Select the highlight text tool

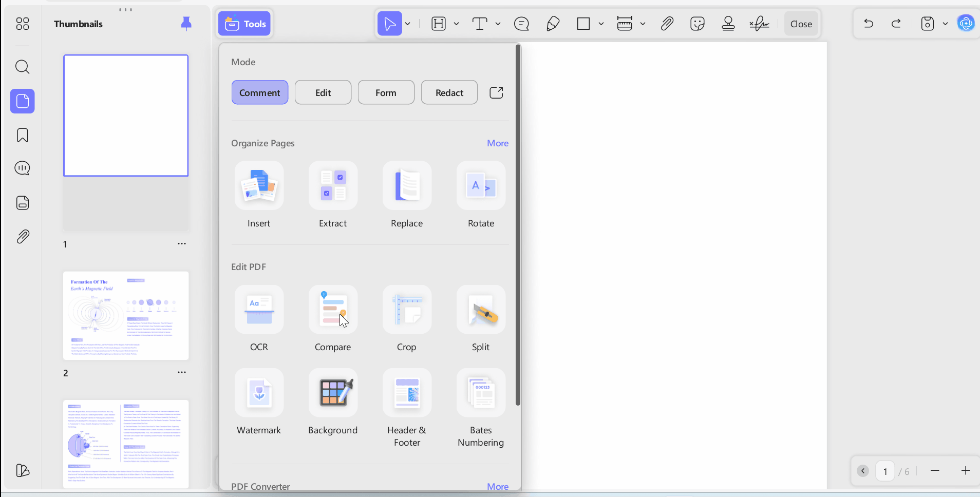coord(439,24)
